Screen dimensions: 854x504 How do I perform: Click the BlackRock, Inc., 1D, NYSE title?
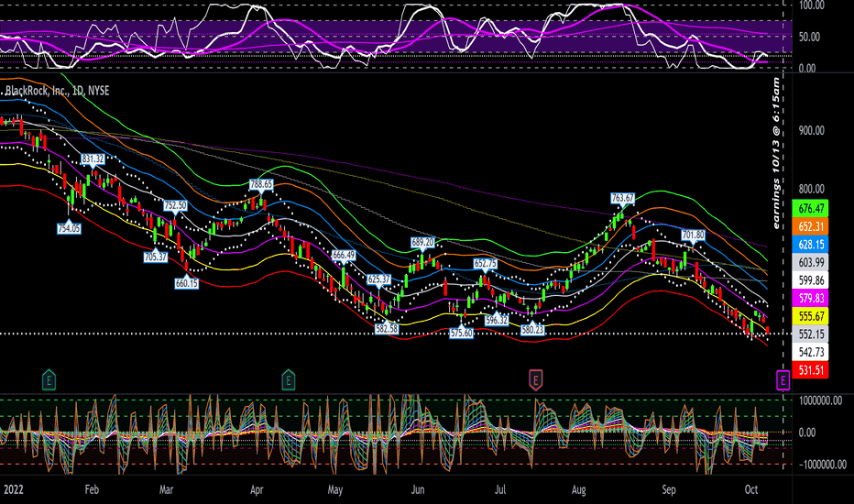[x=57, y=91]
